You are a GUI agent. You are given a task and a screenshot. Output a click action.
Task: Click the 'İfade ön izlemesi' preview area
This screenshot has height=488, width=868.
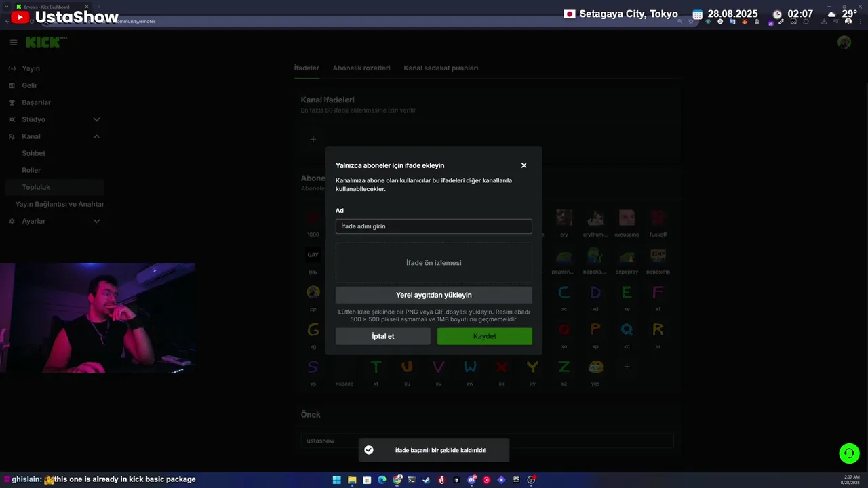pos(434,263)
